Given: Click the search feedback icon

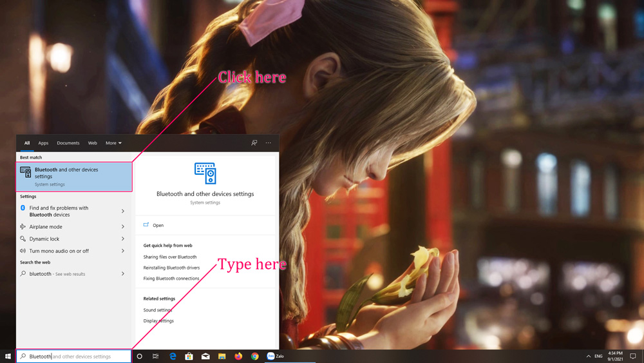Looking at the screenshot, I should point(254,143).
